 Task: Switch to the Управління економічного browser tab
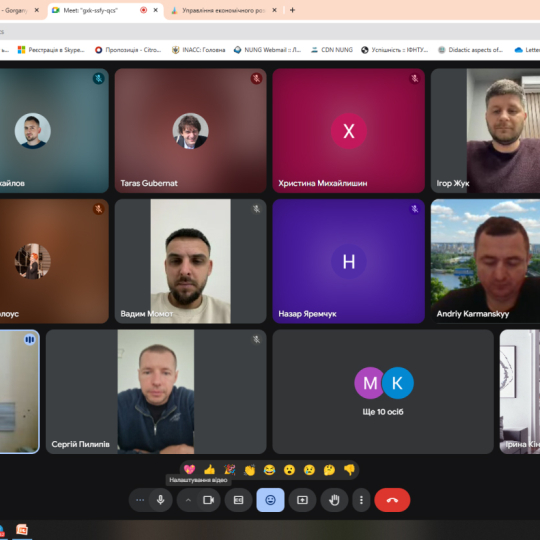point(224,10)
